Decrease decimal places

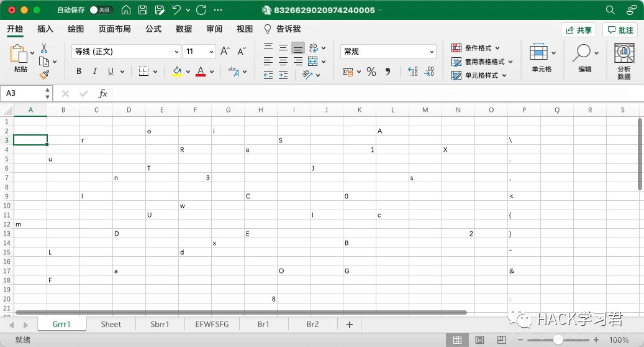click(x=429, y=72)
